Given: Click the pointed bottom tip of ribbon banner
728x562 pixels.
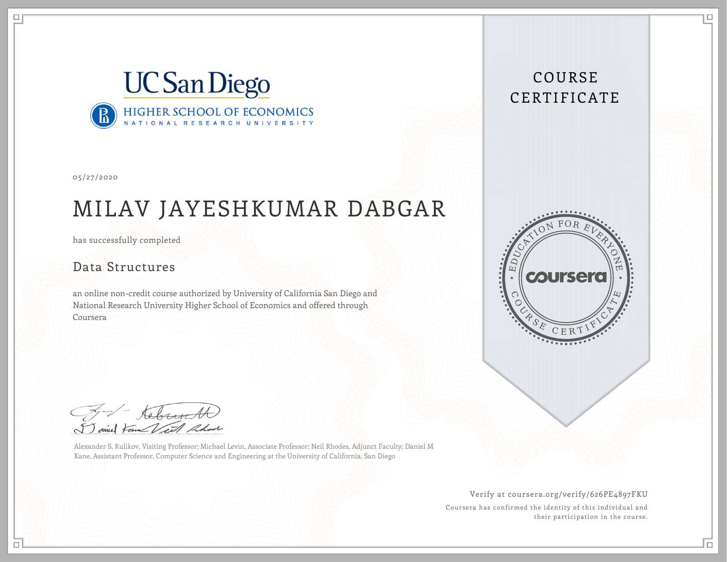Looking at the screenshot, I should (x=566, y=423).
